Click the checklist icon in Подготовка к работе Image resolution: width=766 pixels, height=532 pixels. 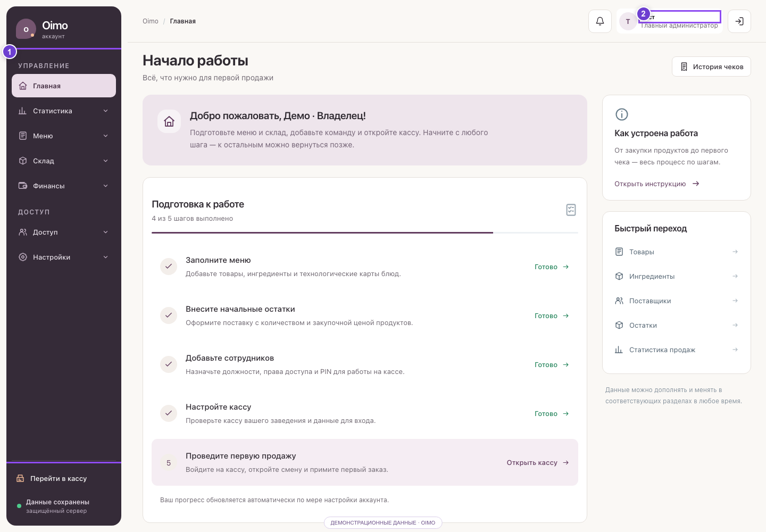(571, 210)
